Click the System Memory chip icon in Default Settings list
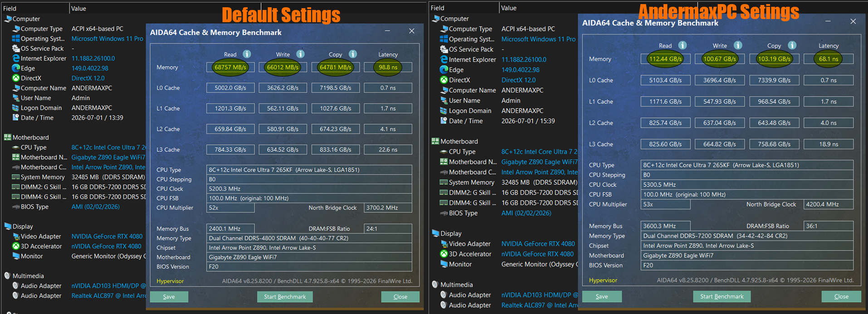 pos(16,177)
